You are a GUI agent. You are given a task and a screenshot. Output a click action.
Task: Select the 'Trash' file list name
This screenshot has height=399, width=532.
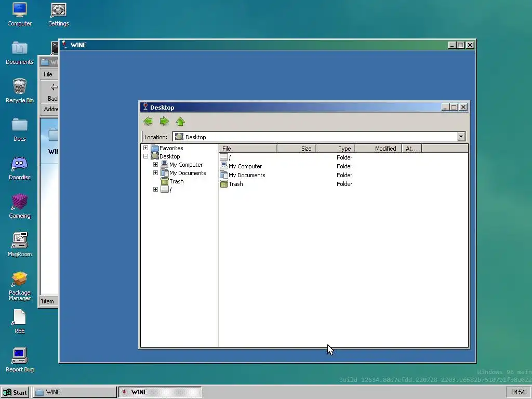pos(235,184)
